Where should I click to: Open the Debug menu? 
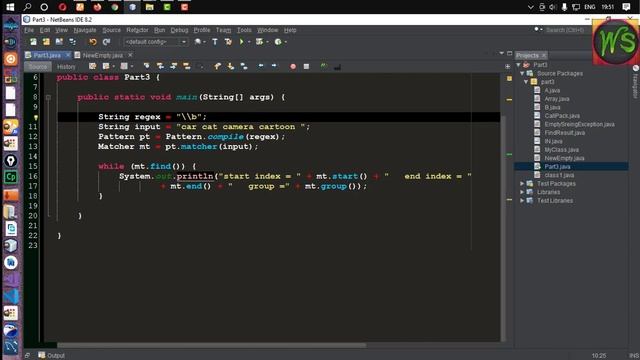point(179,30)
